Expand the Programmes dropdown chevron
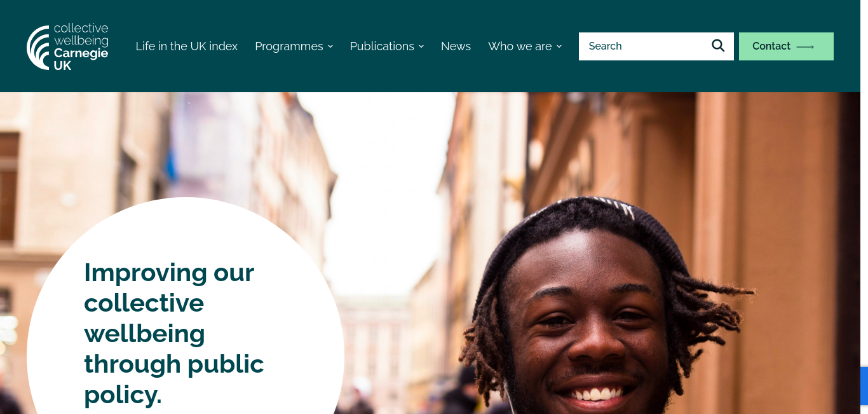This screenshot has width=868, height=414. click(330, 46)
